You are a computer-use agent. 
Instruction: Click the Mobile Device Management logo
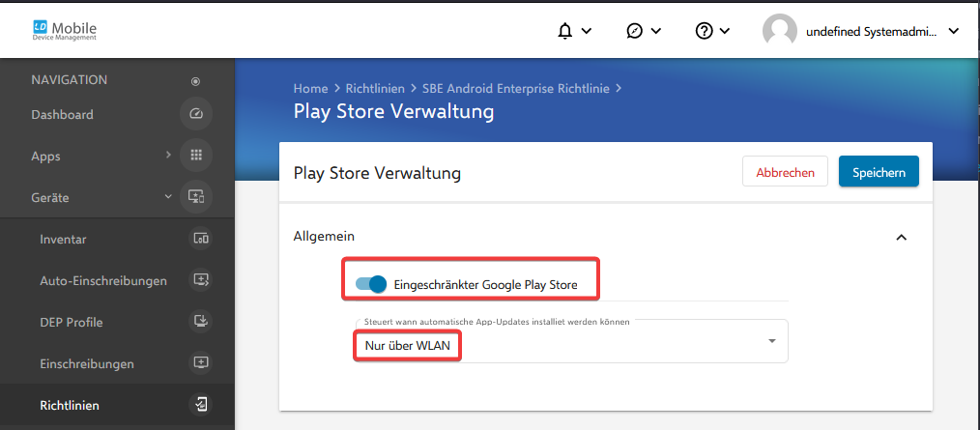click(65, 29)
